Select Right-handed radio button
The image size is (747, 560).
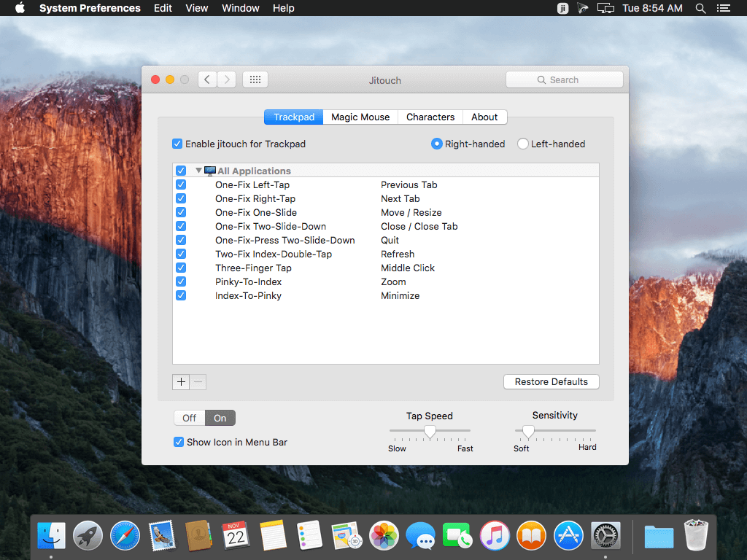[436, 144]
